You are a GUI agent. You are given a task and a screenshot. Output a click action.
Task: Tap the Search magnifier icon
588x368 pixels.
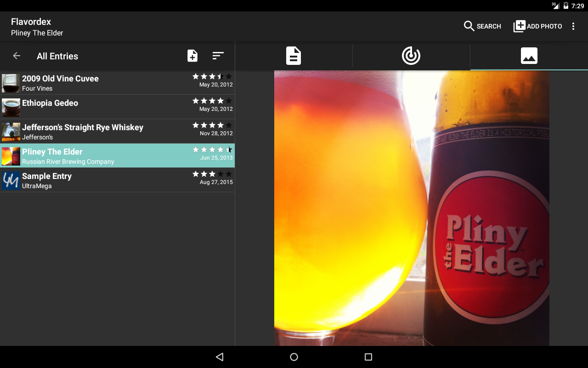click(469, 26)
